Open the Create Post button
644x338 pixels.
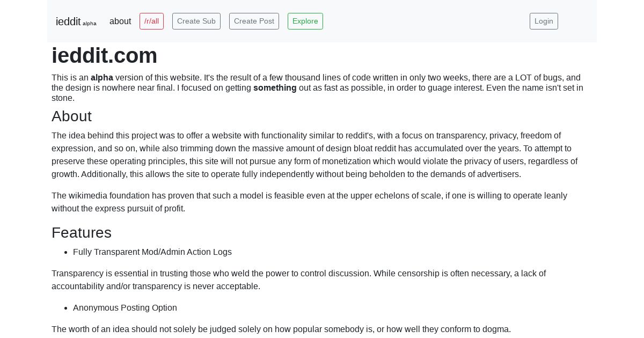tap(254, 21)
